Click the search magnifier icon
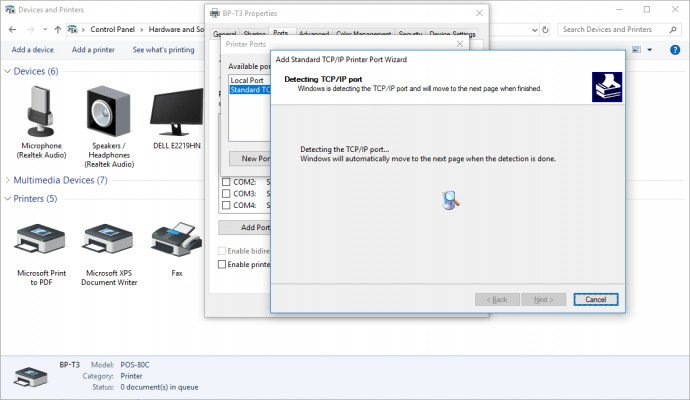This screenshot has width=690, height=400. pos(673,29)
